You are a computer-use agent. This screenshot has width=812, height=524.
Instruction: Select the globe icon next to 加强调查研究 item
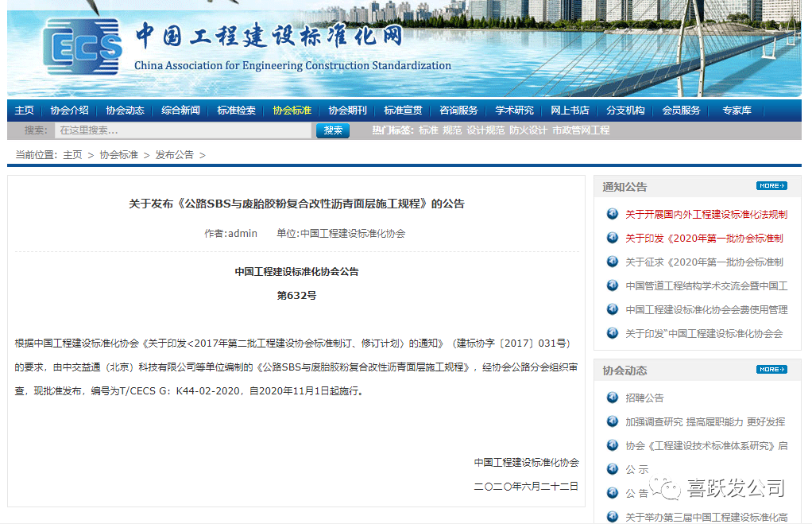coord(612,420)
